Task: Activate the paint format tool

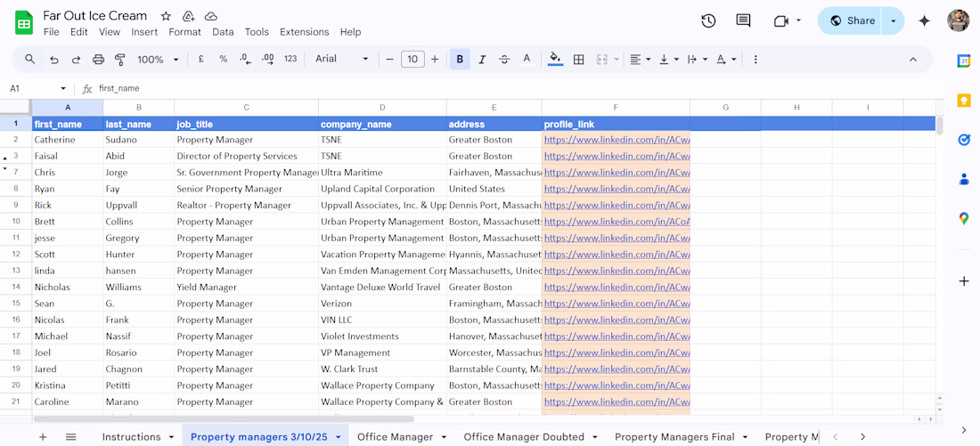Action: pos(120,60)
